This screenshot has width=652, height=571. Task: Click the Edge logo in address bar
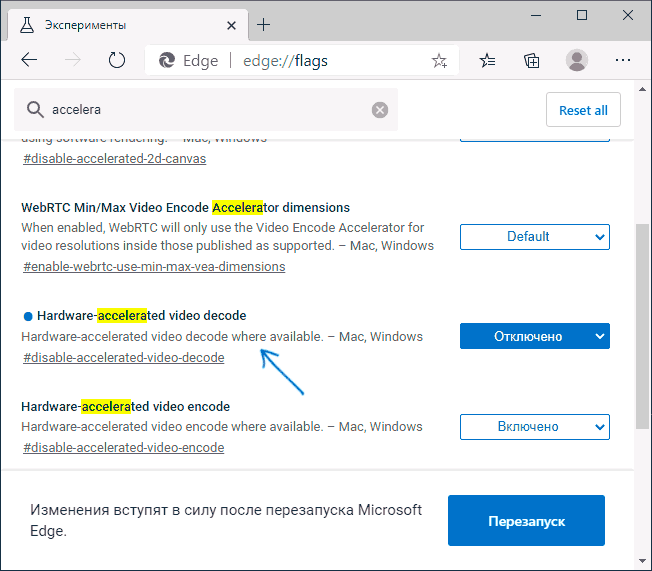tap(167, 61)
